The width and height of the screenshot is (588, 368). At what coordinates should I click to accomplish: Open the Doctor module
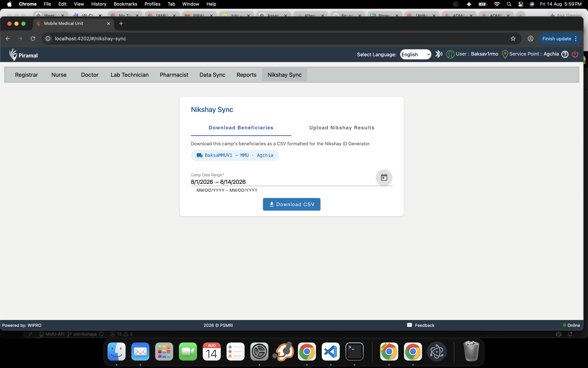(x=90, y=75)
